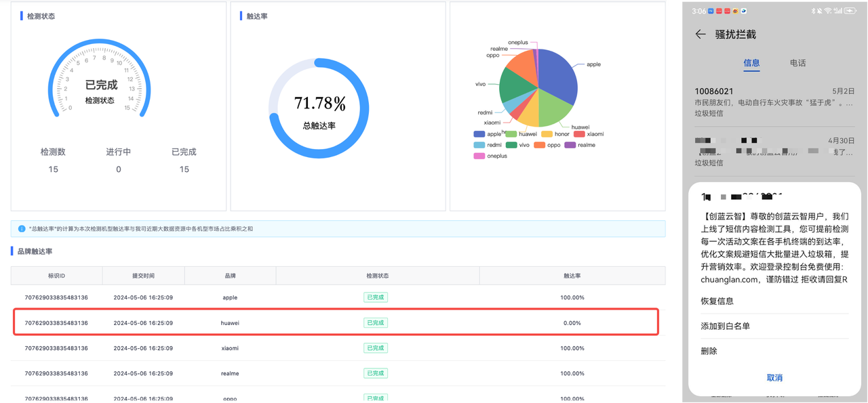Tap the Bluetooth icon in phone status bar
The width and height of the screenshot is (868, 403).
point(814,11)
